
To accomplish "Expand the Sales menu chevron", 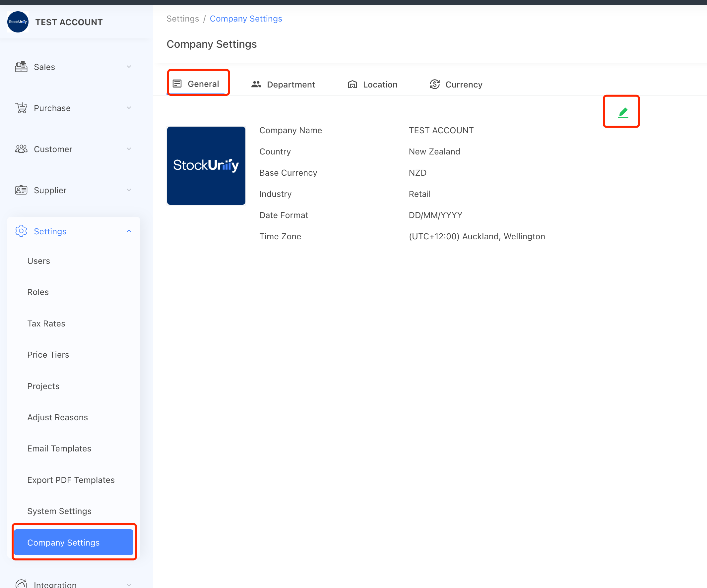I will [129, 67].
